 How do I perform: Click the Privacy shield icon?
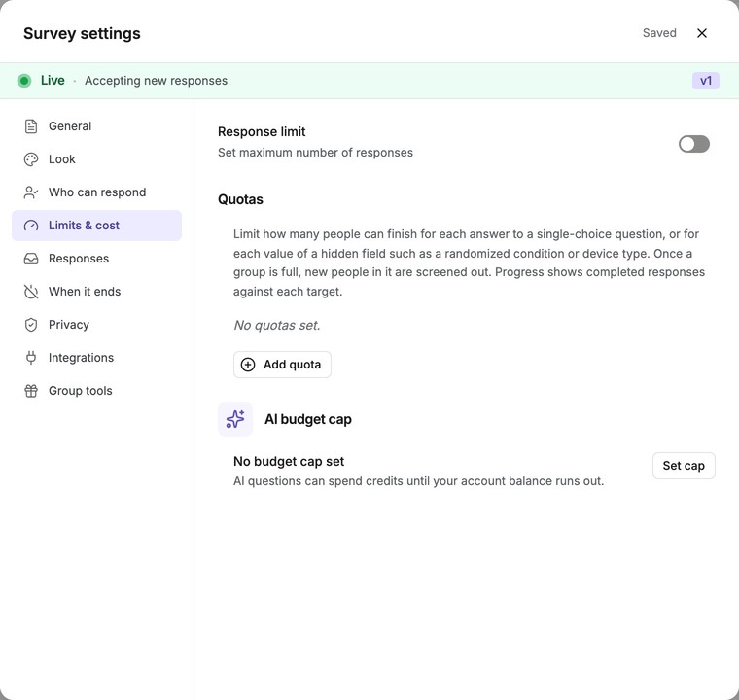[31, 325]
